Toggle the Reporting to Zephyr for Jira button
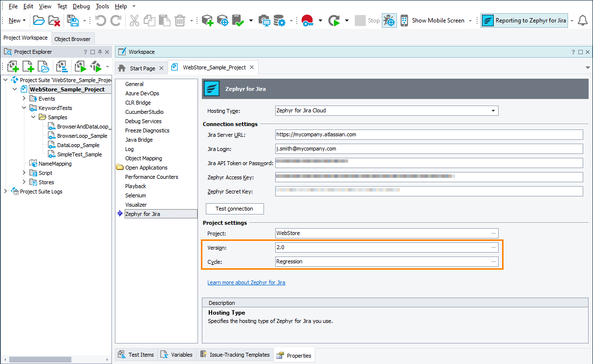593x364 pixels. pyautogui.click(x=524, y=21)
